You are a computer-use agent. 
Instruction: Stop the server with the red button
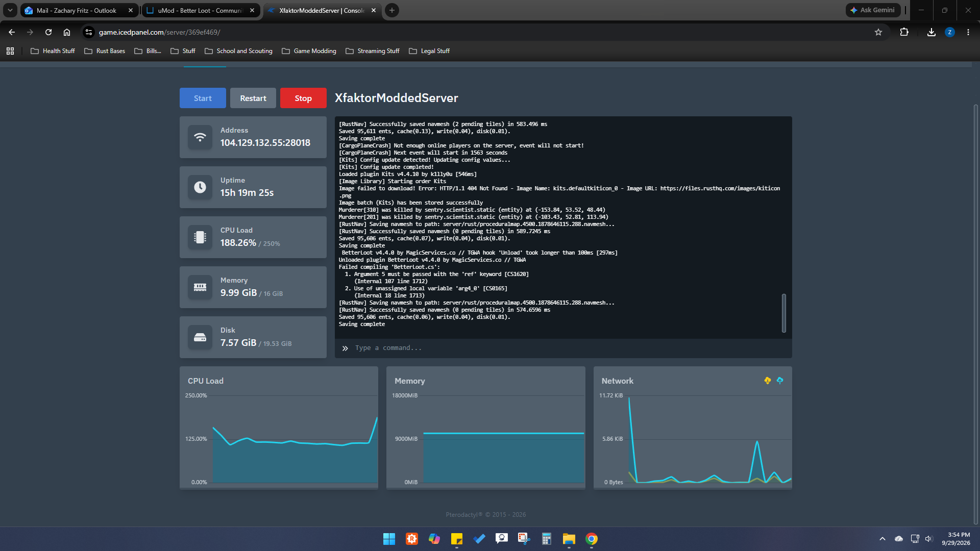(303, 98)
